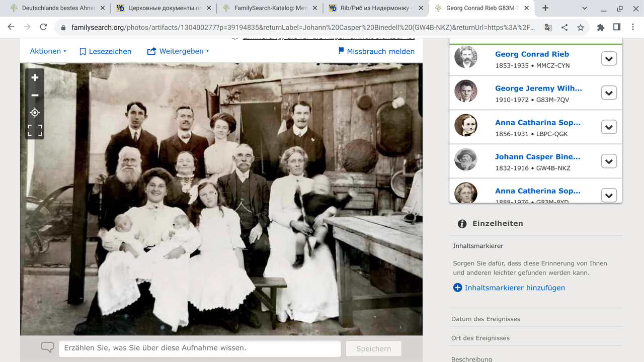This screenshot has height=362, width=644.
Task: Click the family group photo
Action: [x=221, y=199]
